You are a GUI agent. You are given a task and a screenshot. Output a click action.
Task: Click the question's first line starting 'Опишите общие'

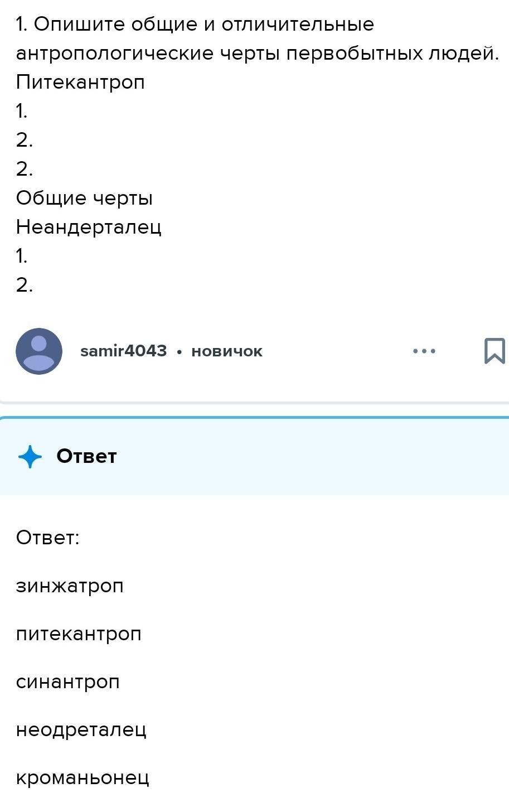tap(195, 25)
